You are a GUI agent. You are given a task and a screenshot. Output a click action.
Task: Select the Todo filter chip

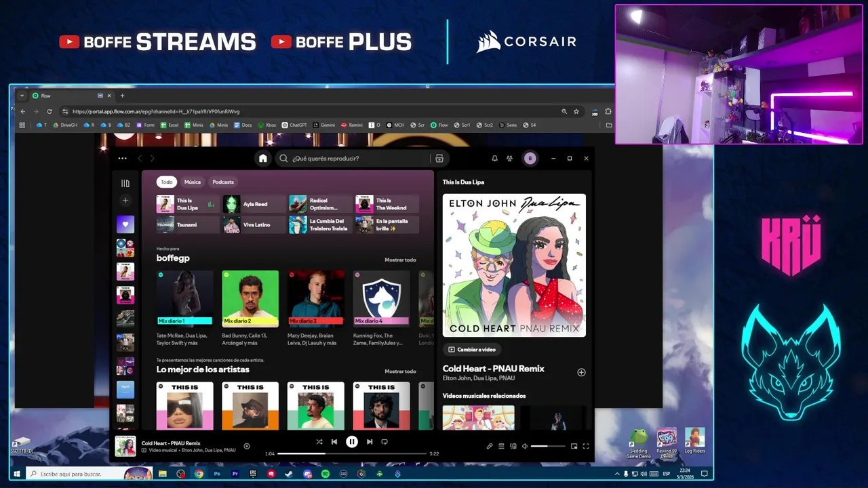pos(167,182)
